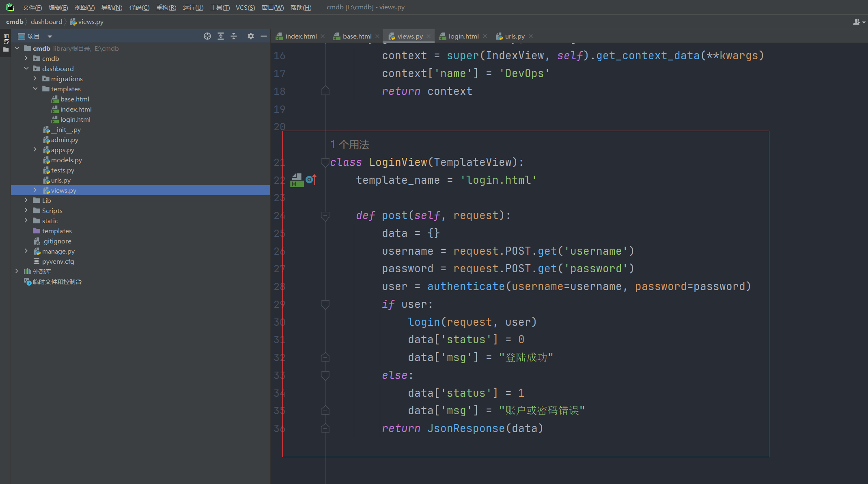
Task: Click the dashboard breadcrumb
Action: pos(47,22)
